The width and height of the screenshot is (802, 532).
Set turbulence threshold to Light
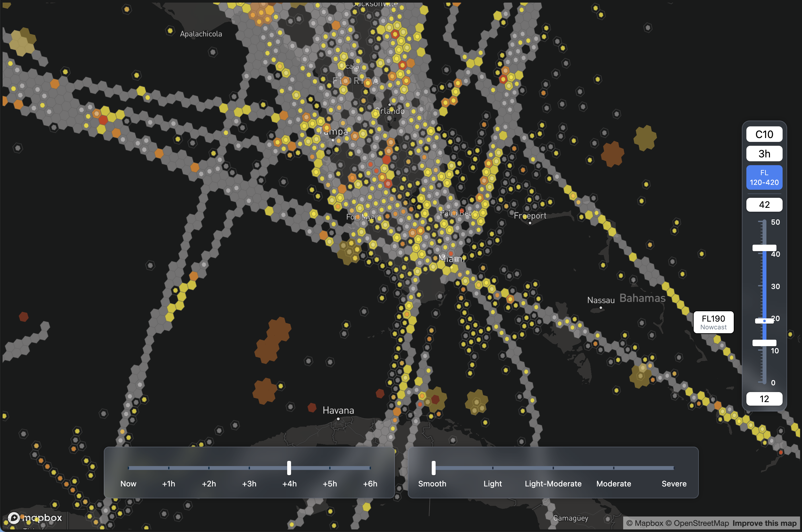tap(493, 484)
